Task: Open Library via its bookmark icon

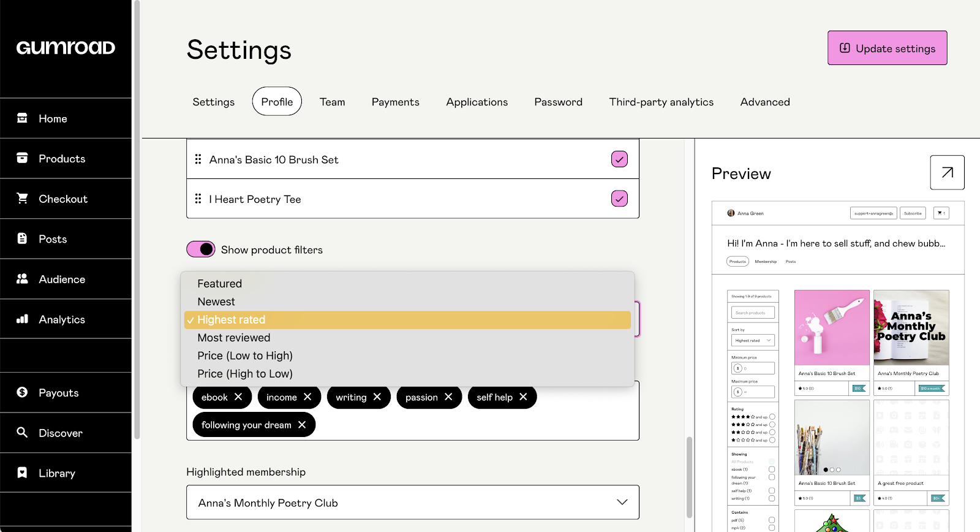Action: pyautogui.click(x=22, y=473)
